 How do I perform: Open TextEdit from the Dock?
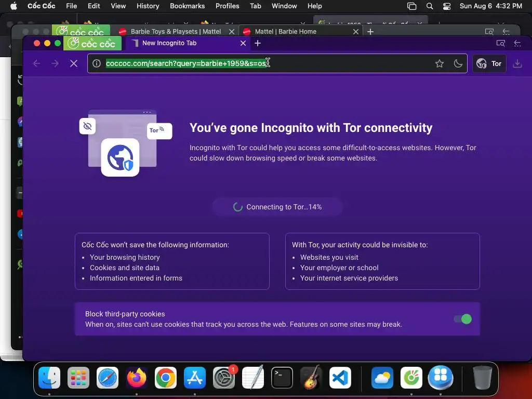coord(253,378)
